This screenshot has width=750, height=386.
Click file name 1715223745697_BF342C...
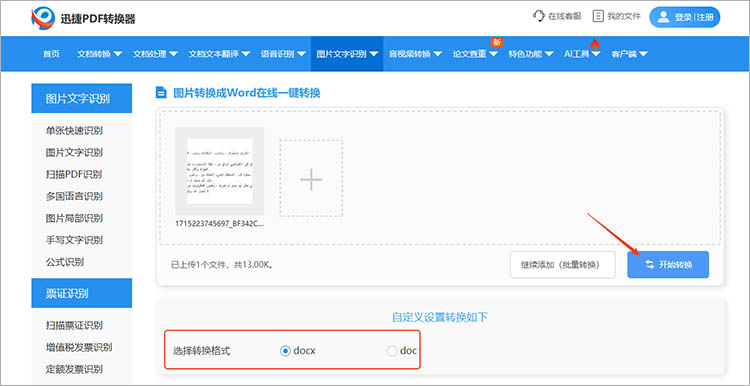click(x=220, y=223)
